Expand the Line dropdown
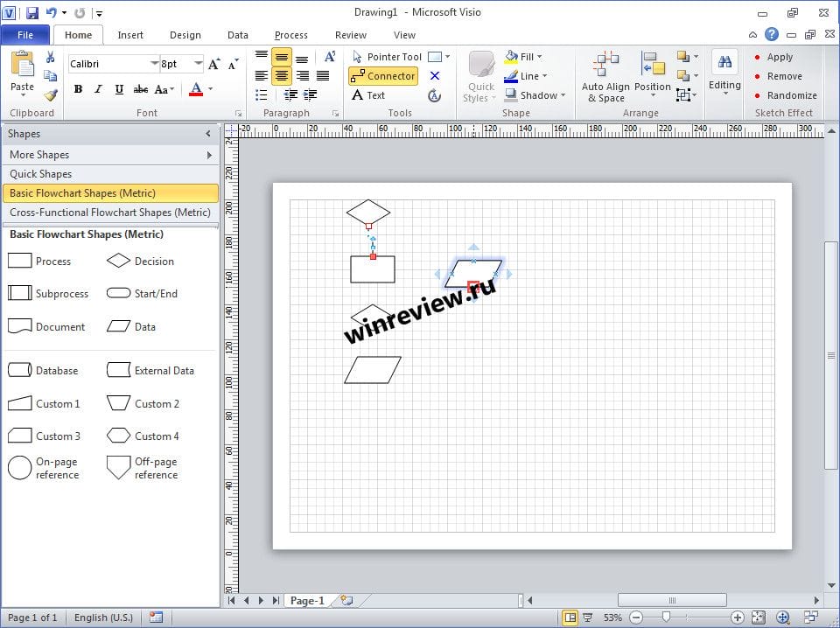Image resolution: width=840 pixels, height=628 pixels. click(544, 76)
